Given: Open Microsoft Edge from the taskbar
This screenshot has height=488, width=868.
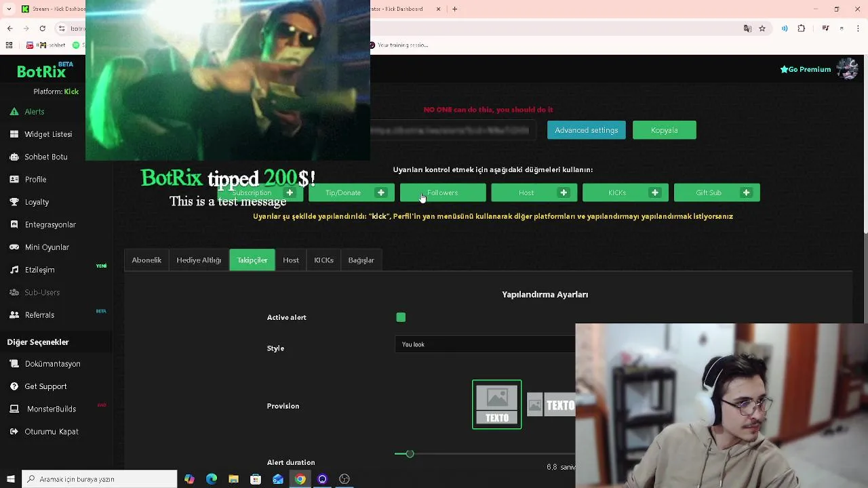Looking at the screenshot, I should point(212,479).
